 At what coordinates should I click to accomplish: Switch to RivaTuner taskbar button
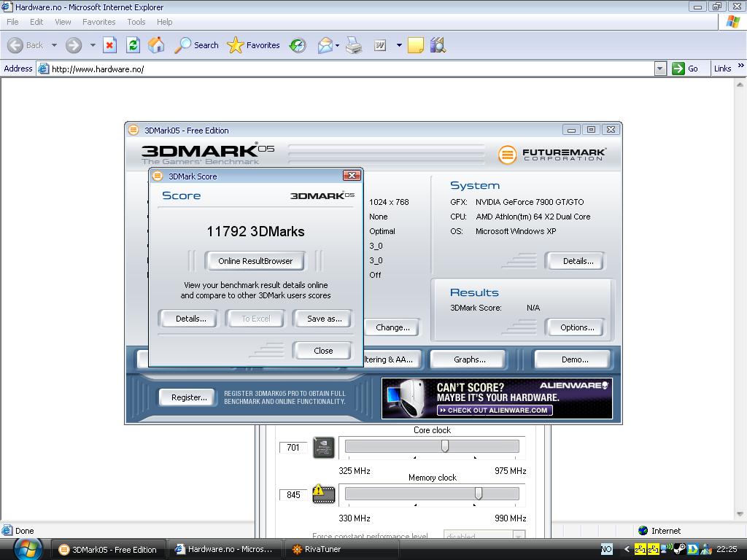[341, 550]
